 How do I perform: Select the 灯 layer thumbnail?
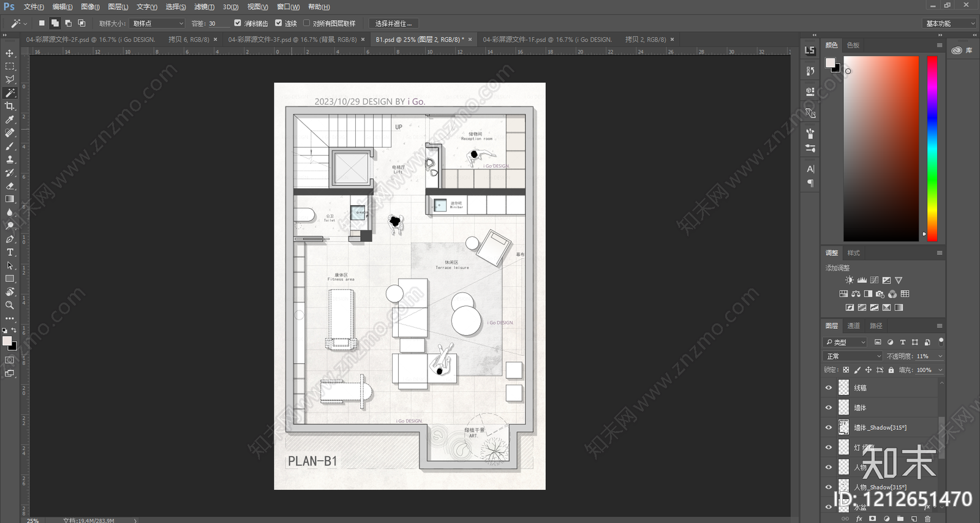click(x=844, y=447)
